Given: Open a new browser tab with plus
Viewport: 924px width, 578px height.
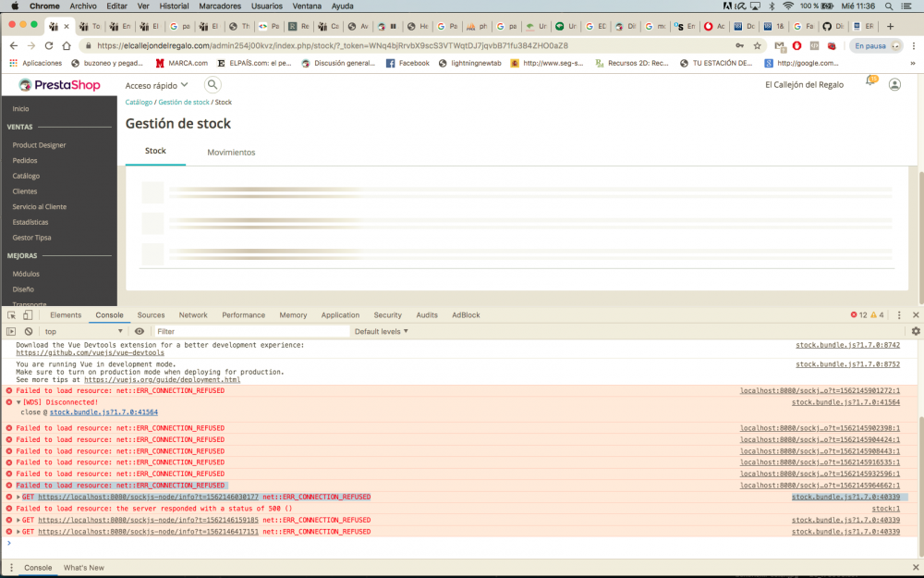Looking at the screenshot, I should coord(891,26).
